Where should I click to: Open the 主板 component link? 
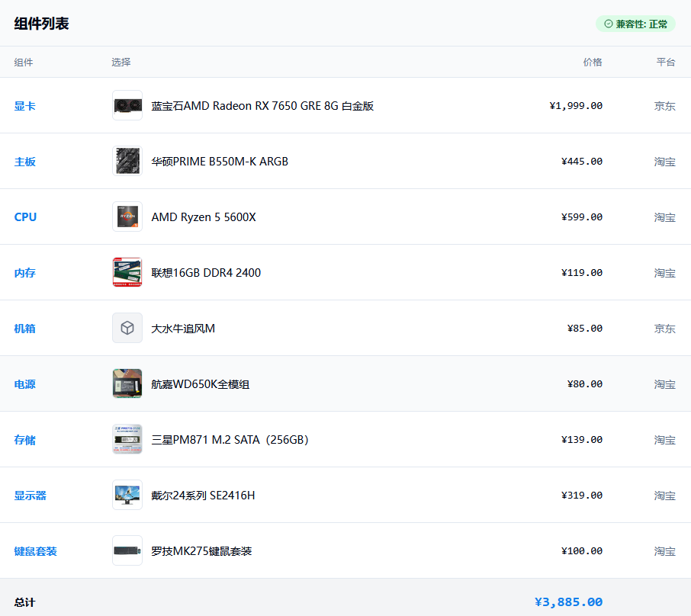24,162
